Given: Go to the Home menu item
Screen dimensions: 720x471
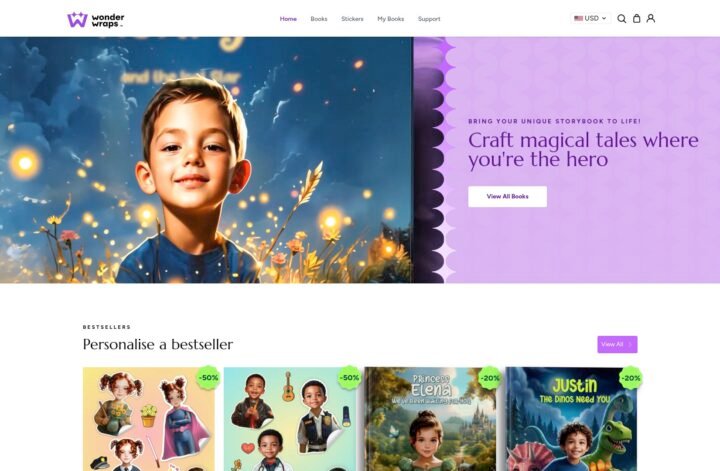Looking at the screenshot, I should pyautogui.click(x=288, y=19).
